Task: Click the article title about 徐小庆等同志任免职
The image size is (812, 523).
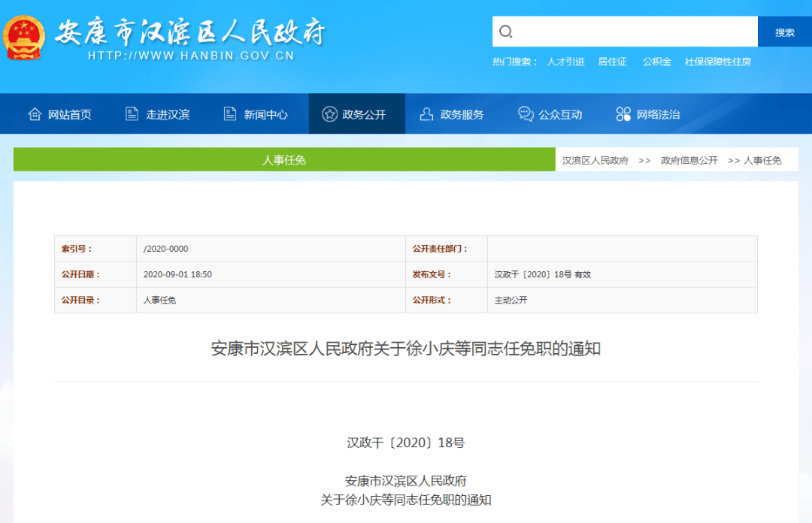Action: 405,349
